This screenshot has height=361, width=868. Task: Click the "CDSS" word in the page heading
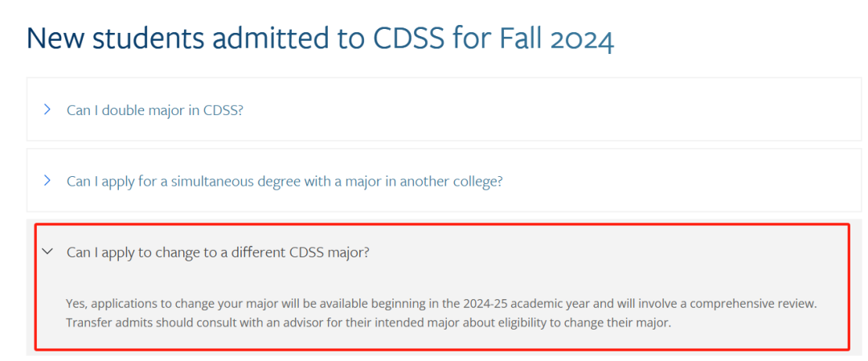coord(408,39)
